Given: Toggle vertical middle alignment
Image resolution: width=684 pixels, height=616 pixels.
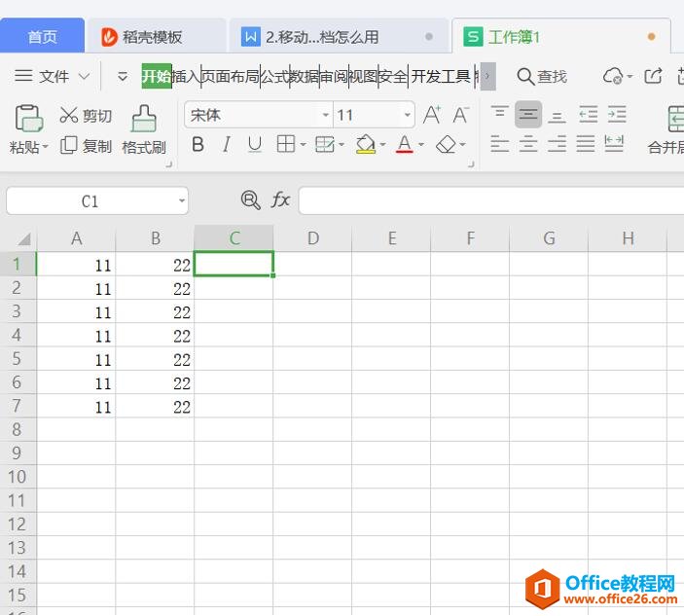Looking at the screenshot, I should (528, 115).
